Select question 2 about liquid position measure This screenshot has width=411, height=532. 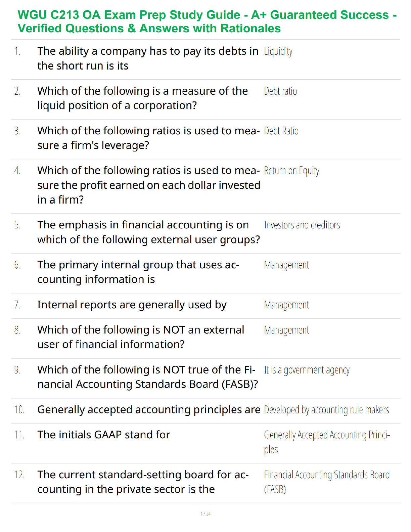point(143,98)
